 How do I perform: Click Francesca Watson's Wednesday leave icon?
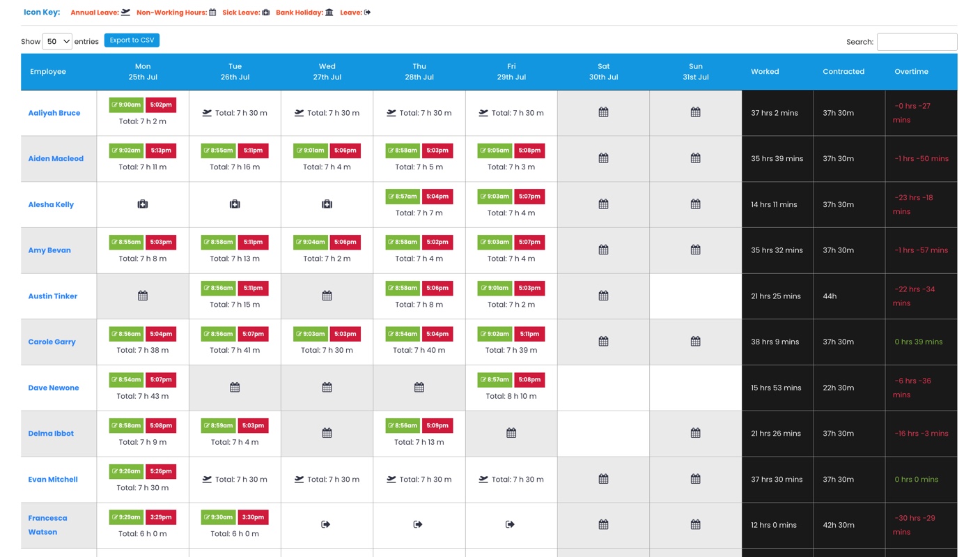pyautogui.click(x=326, y=524)
